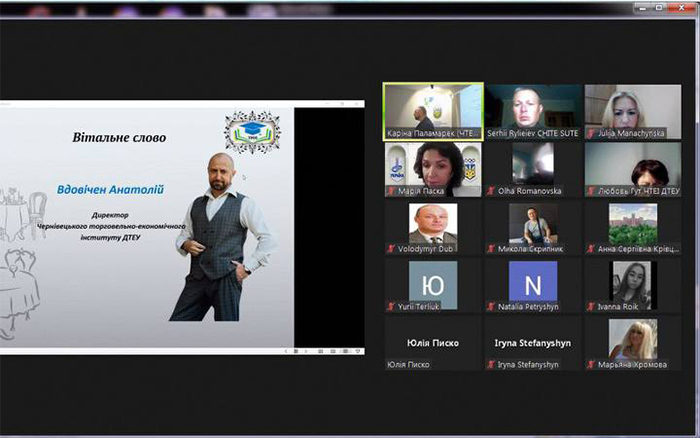Click the muted mic icon next to Марія Паска
Screen dimensions: 700x438
coord(391,191)
